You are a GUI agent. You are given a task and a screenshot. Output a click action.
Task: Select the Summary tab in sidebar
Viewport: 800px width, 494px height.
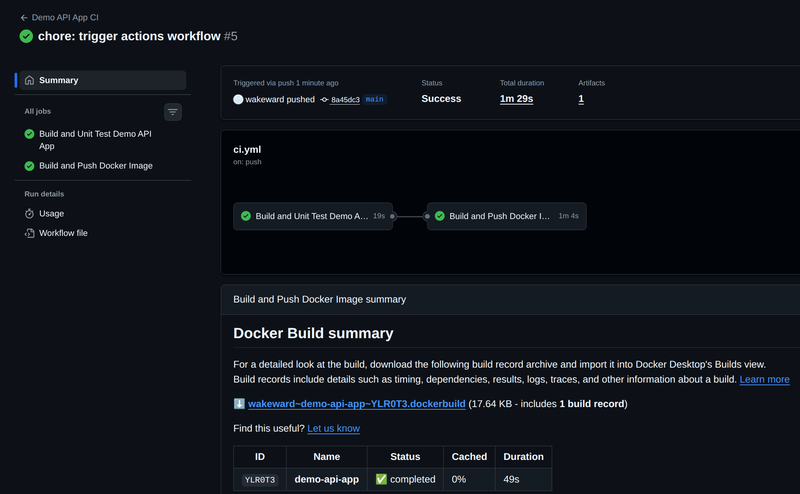100,80
